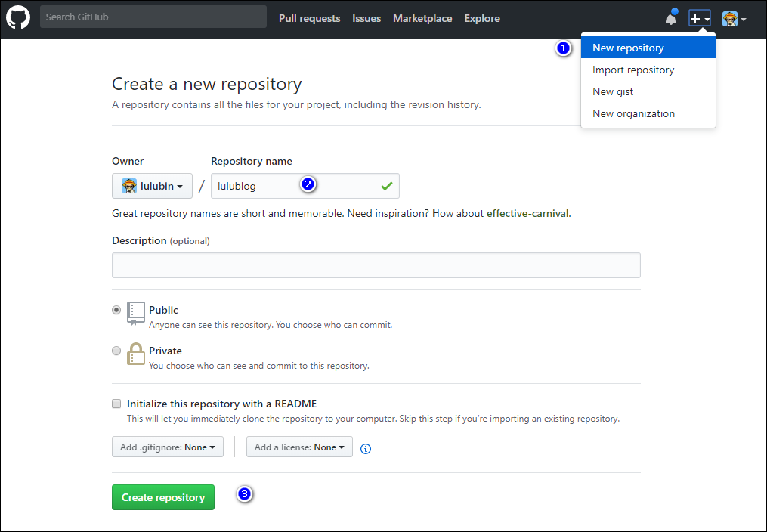This screenshot has width=767, height=532.
Task: Open the Explore link
Action: [x=482, y=19]
